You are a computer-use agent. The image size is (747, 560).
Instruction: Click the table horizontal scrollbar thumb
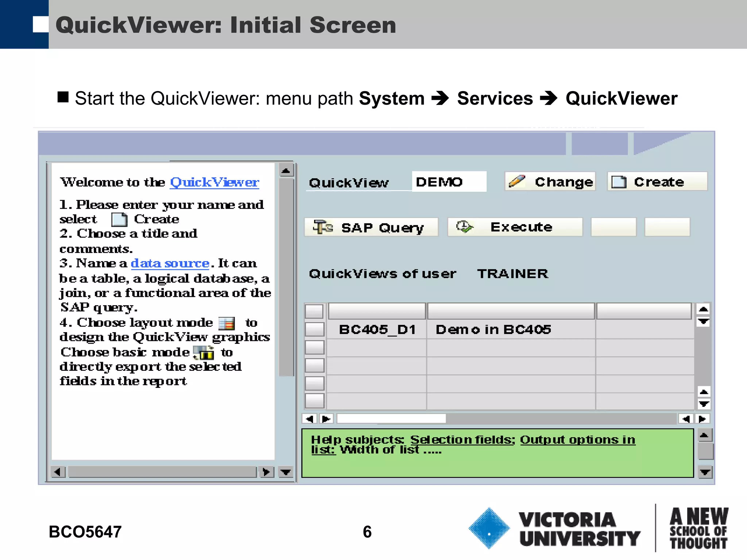(391, 419)
